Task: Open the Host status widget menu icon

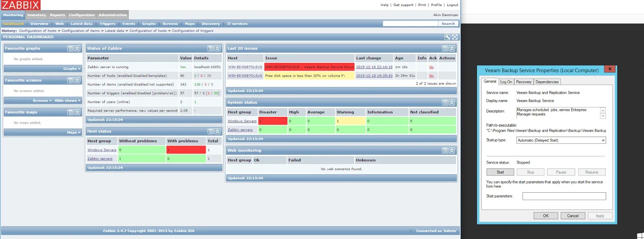Action: tap(211, 131)
